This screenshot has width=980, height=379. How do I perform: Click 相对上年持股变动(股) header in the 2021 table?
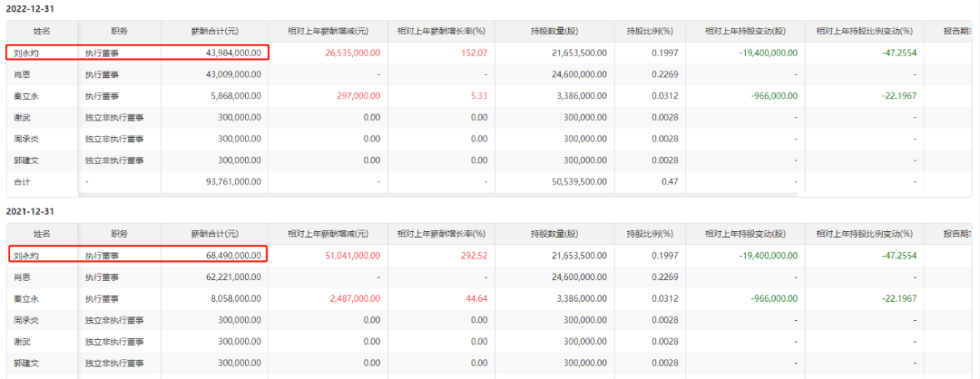(745, 234)
